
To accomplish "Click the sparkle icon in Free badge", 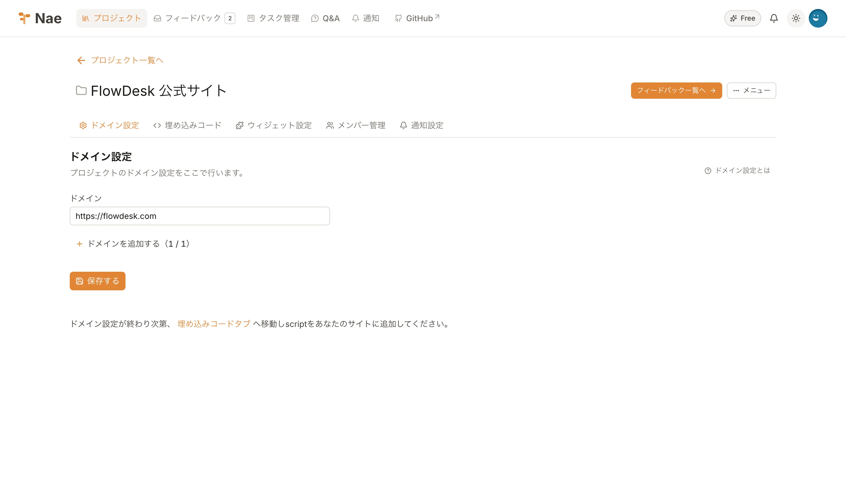I will click(x=733, y=18).
